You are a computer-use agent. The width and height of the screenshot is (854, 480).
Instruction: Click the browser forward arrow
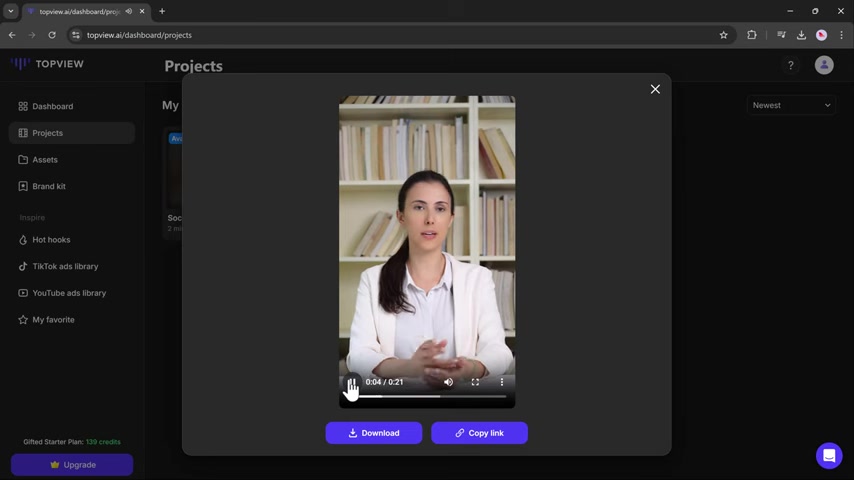[32, 35]
